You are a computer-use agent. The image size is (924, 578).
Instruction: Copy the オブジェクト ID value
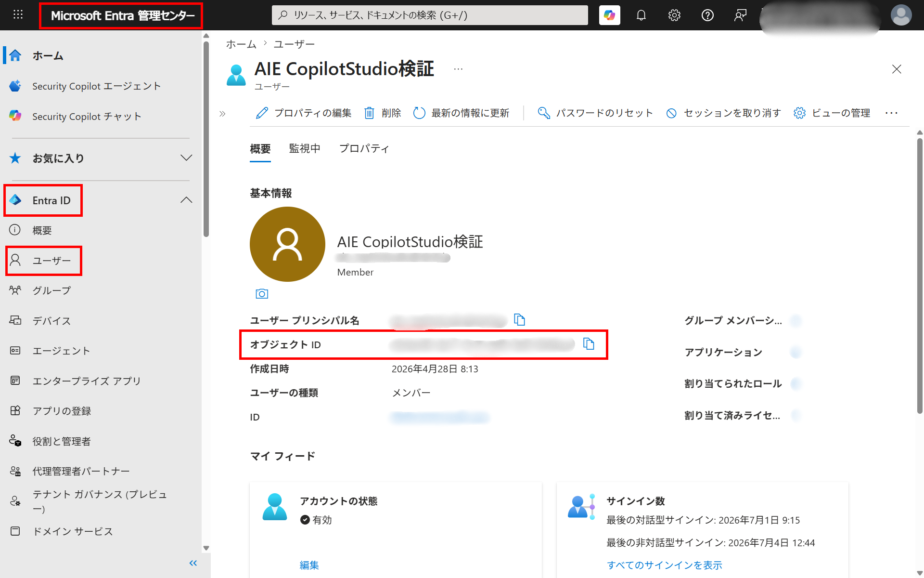pos(589,344)
